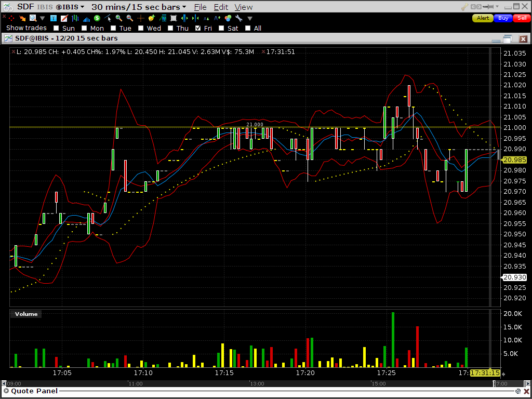Click the 17:31:15 time axis marker

pyautogui.click(x=486, y=373)
